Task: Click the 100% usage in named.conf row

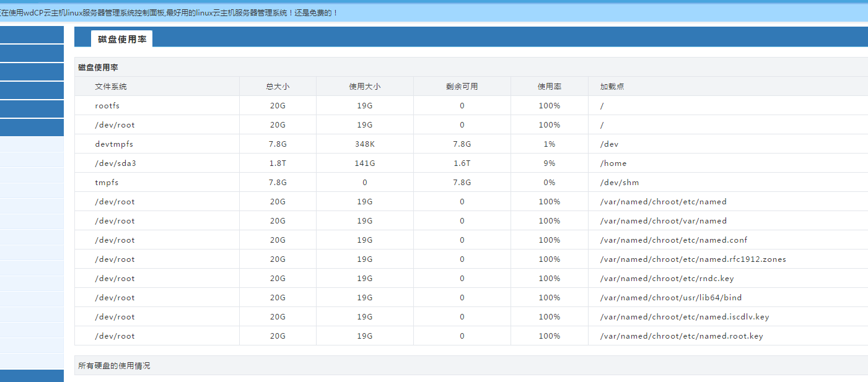Action: coord(550,240)
